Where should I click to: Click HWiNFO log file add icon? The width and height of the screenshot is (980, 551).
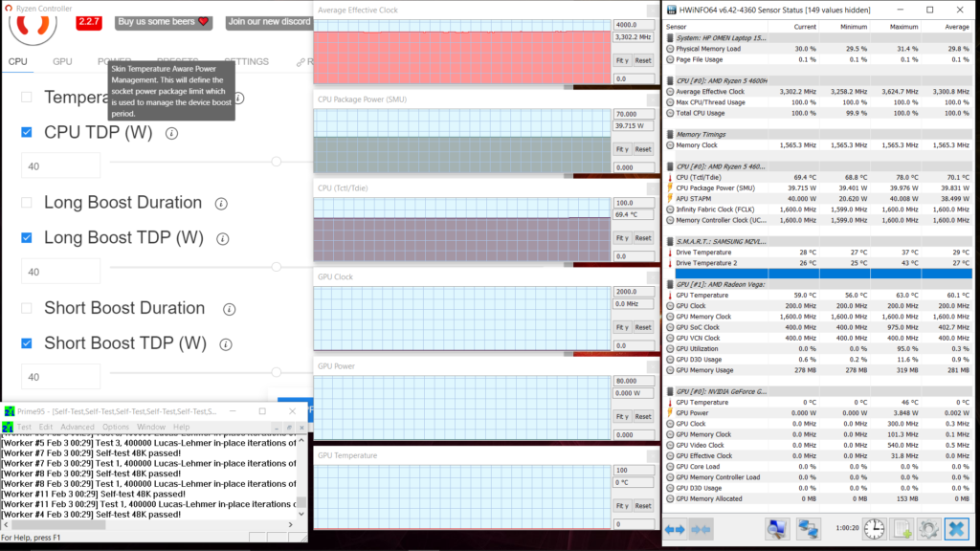(x=902, y=529)
